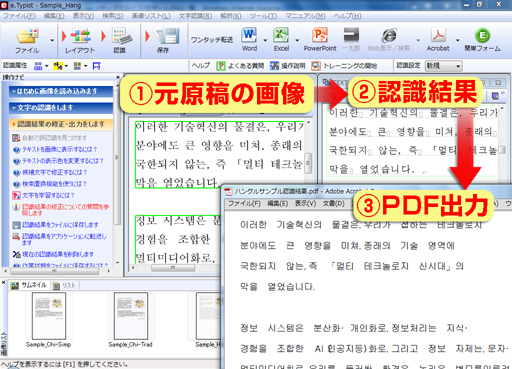Image resolution: width=512 pixels, height=369 pixels.
Task: Open the 文字認識(R) menu
Action: coord(195,16)
